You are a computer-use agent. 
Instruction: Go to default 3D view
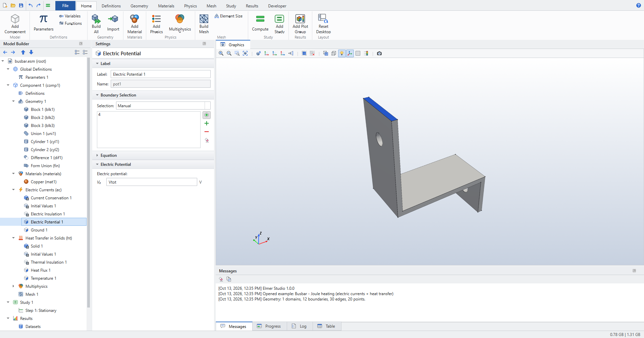[259, 53]
